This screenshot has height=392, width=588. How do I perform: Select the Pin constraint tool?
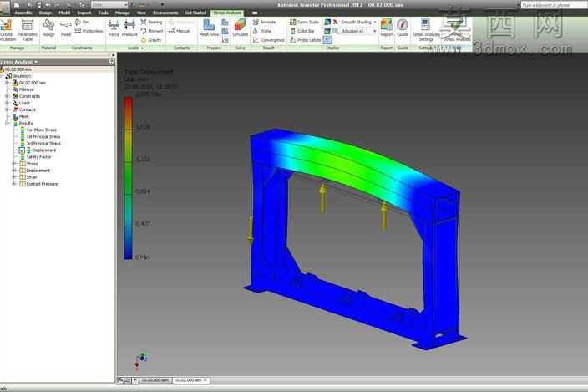(x=82, y=22)
